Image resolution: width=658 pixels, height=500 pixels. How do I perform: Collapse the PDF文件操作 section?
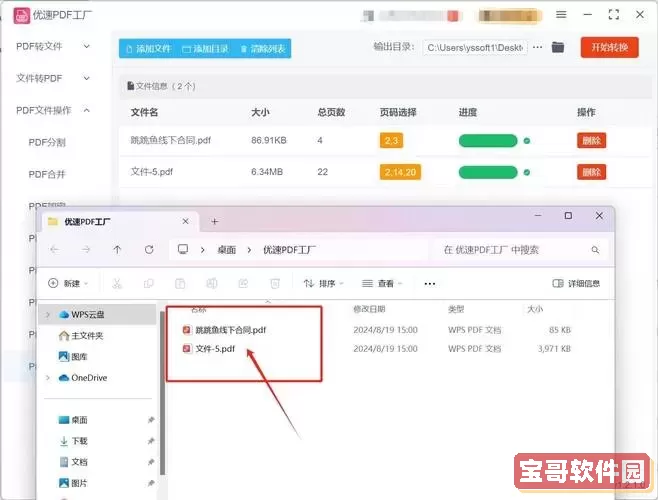(52, 110)
